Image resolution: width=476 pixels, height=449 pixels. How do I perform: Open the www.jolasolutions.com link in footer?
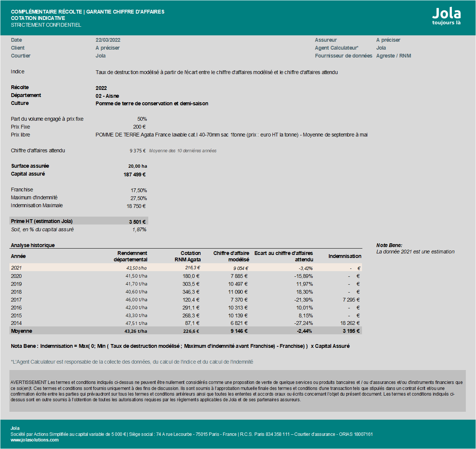point(35,440)
